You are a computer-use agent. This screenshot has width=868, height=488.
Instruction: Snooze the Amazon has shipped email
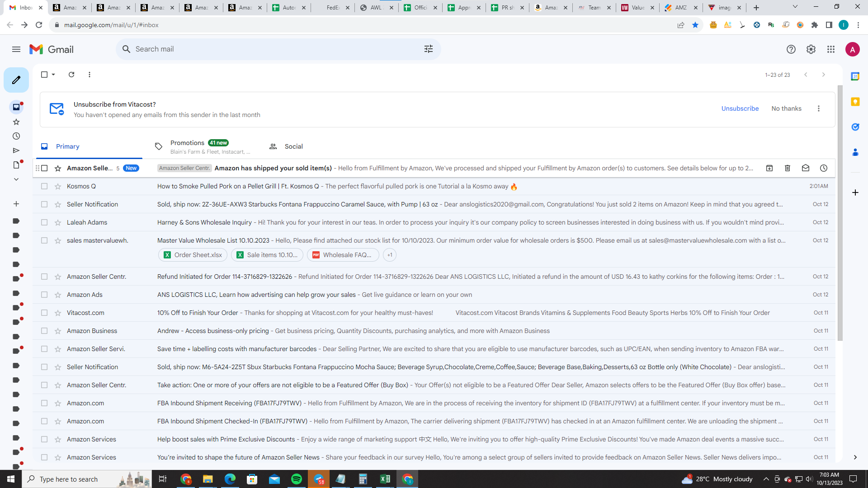point(824,168)
